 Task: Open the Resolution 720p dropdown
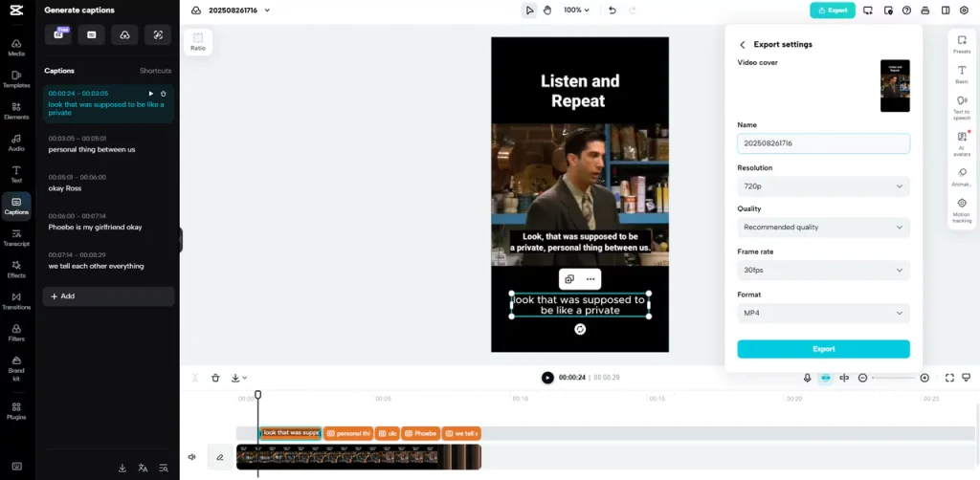point(823,186)
